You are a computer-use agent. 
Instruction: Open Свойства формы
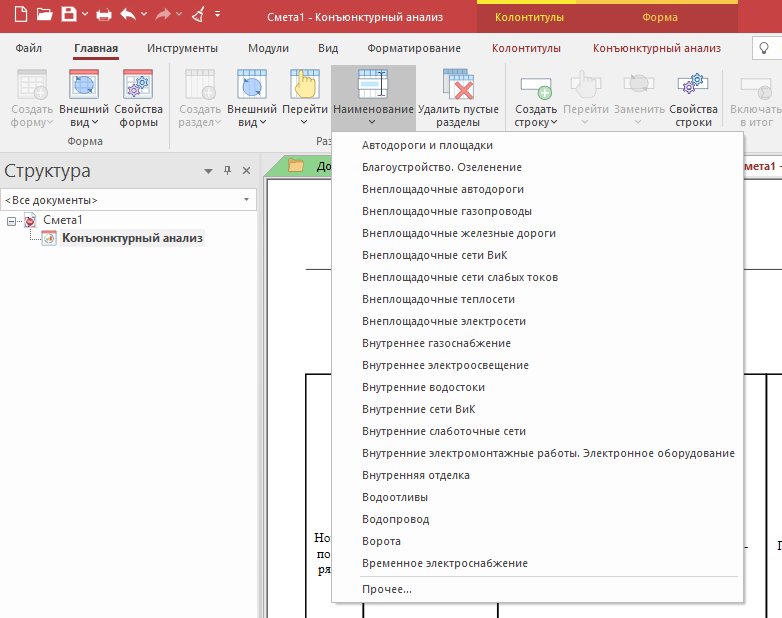click(138, 100)
